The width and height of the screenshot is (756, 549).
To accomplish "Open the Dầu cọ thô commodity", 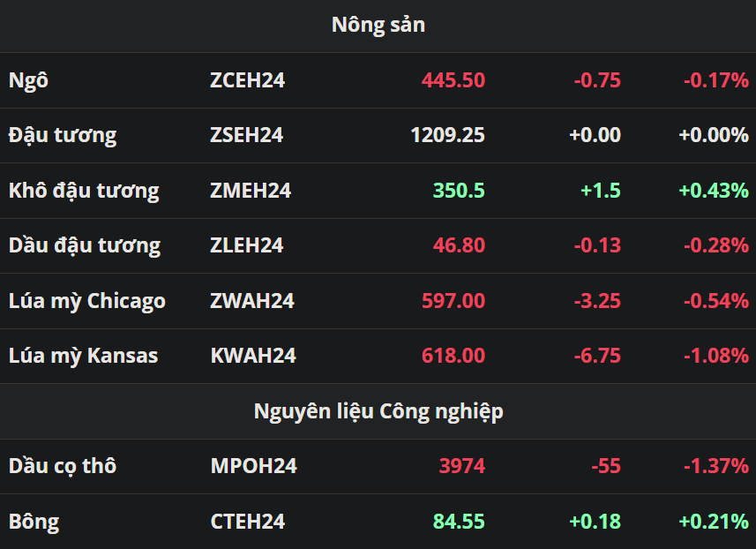I will (62, 466).
